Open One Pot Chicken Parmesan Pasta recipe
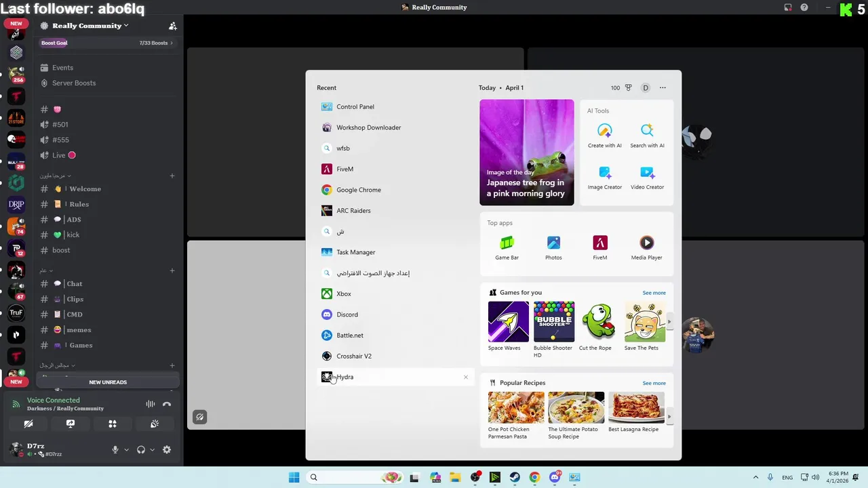Viewport: 868px width, 488px height. pyautogui.click(x=516, y=415)
